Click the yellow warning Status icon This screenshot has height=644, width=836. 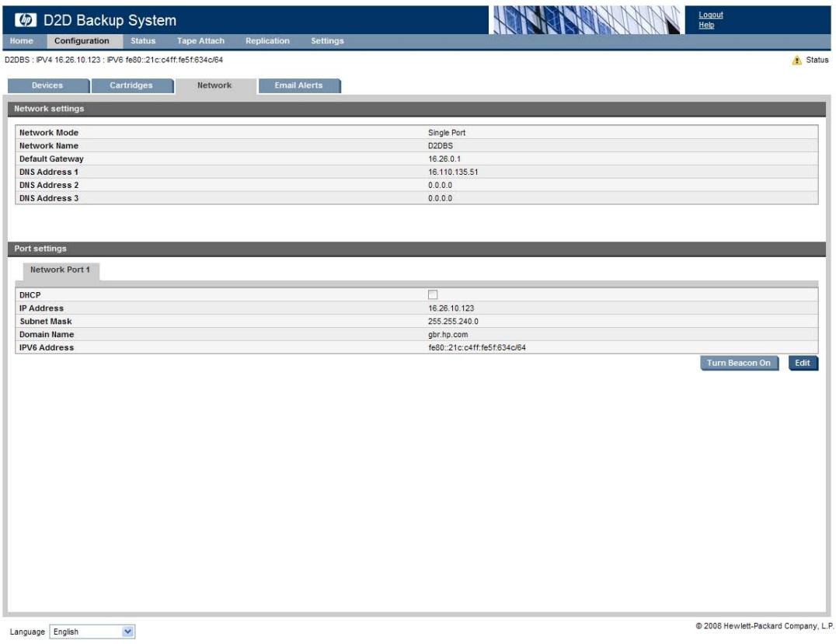coord(796,61)
